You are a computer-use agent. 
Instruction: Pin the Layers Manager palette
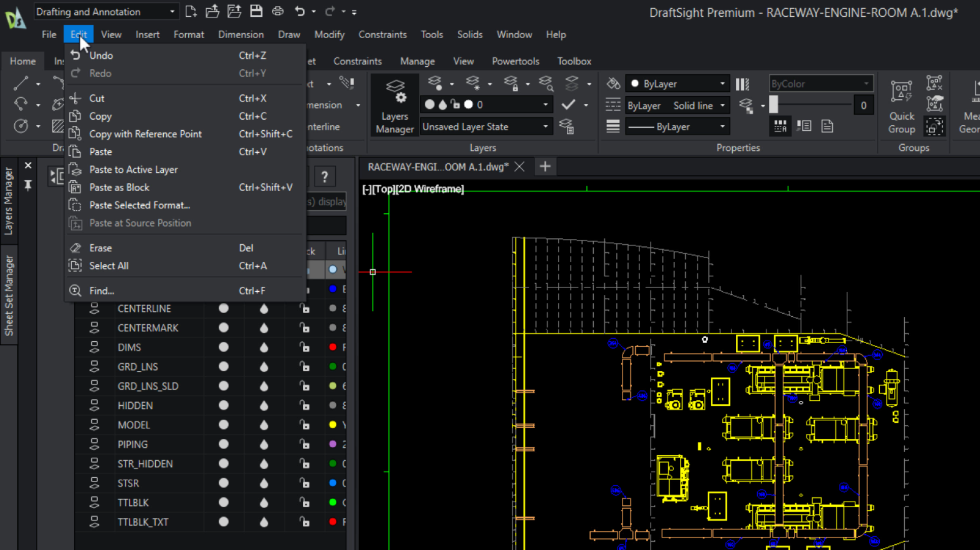coord(28,185)
